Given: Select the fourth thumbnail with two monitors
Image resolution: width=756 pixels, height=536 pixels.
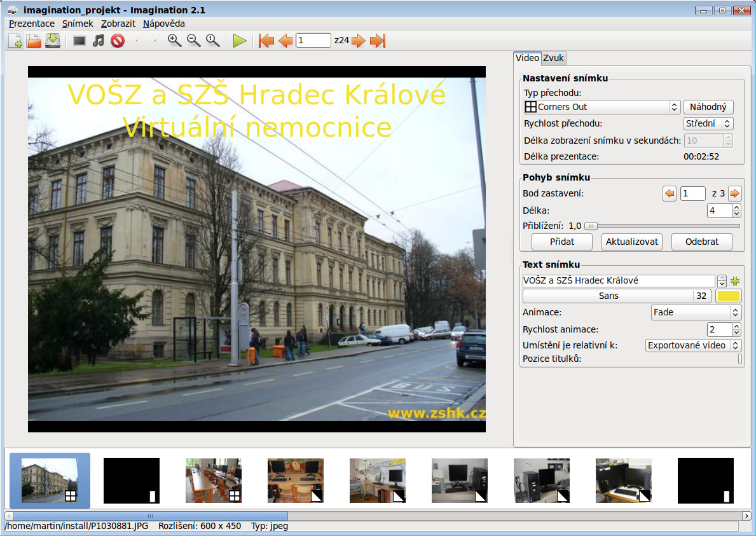Looking at the screenshot, I should 296,481.
